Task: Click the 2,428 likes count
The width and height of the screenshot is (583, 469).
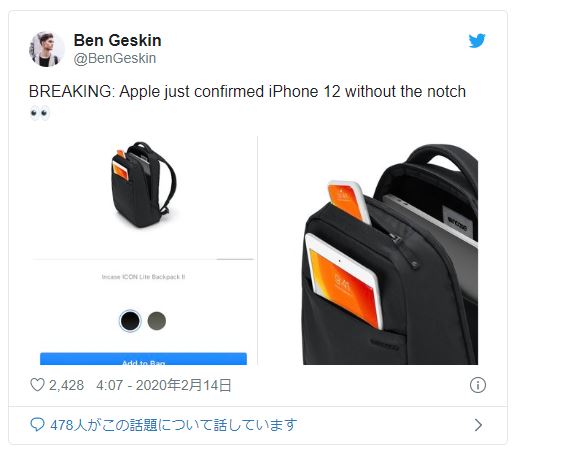Action: (67, 385)
